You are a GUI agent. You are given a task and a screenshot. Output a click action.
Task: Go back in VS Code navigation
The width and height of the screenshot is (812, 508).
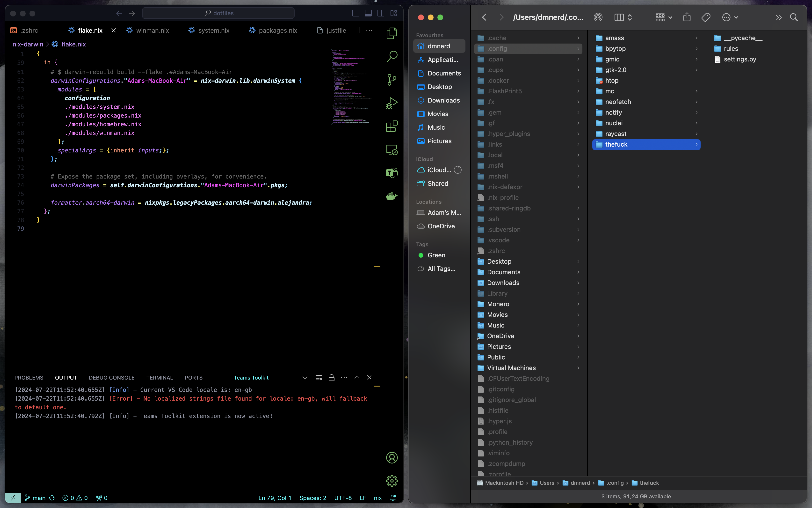point(119,13)
